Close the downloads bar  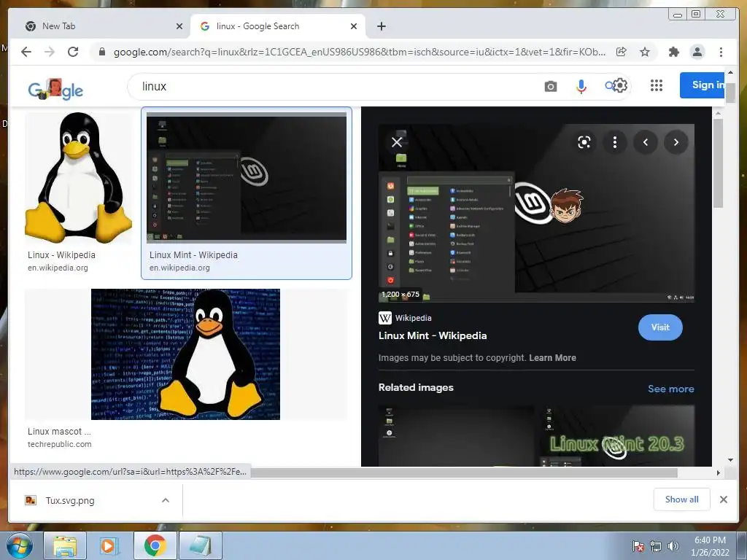pyautogui.click(x=723, y=499)
